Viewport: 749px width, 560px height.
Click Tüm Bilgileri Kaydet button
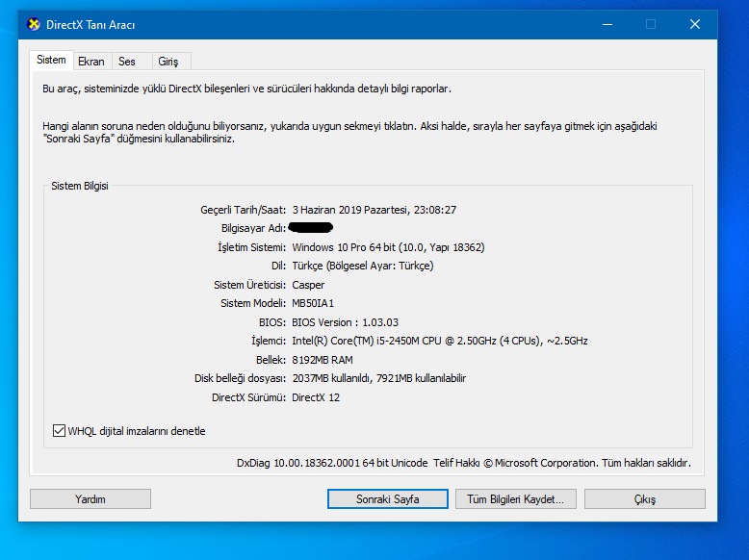(x=515, y=498)
